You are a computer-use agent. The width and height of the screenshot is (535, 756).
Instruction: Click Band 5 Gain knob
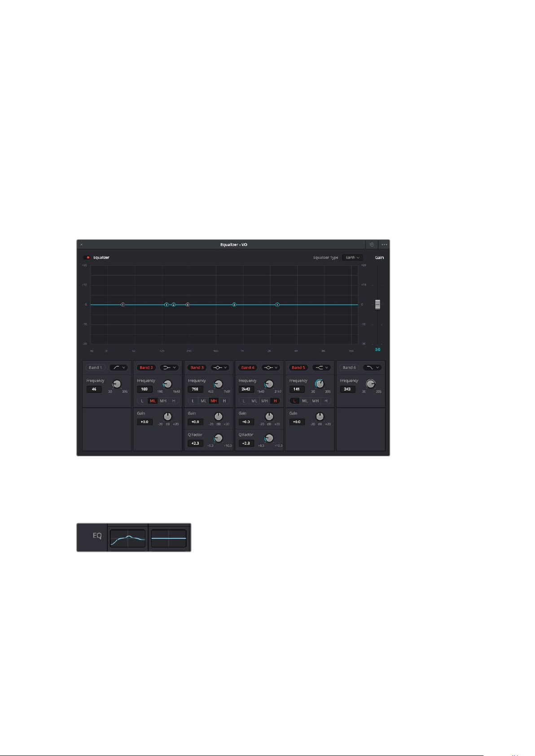point(320,417)
